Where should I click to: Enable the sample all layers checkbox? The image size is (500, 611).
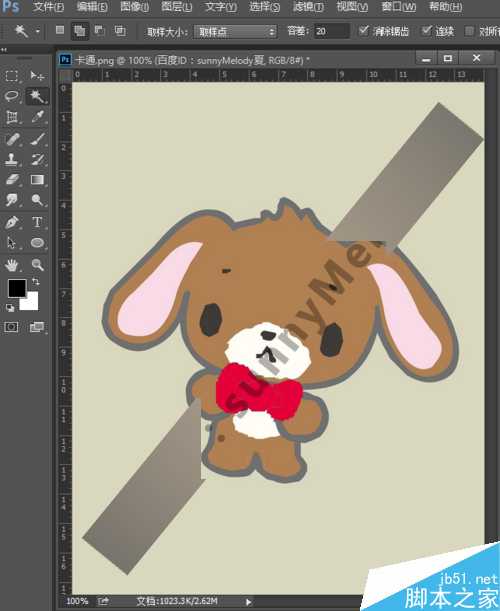click(470, 31)
